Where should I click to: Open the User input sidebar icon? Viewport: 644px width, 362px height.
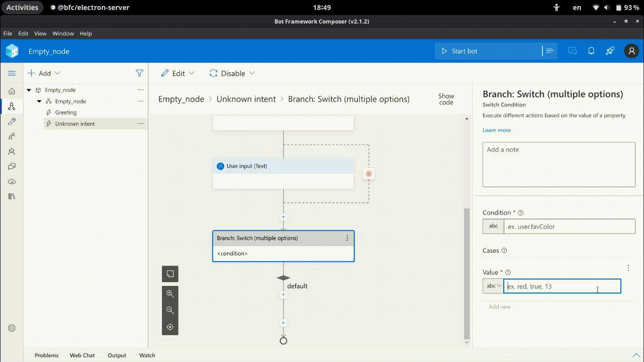pos(12,137)
